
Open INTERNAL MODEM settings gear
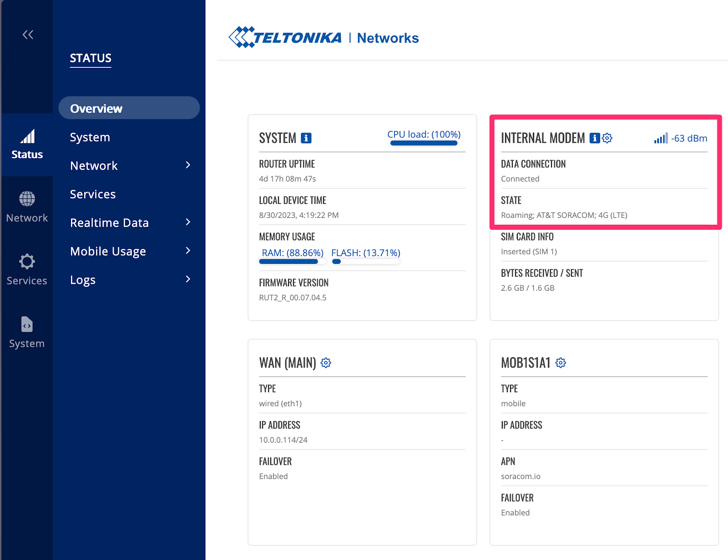[x=607, y=138]
